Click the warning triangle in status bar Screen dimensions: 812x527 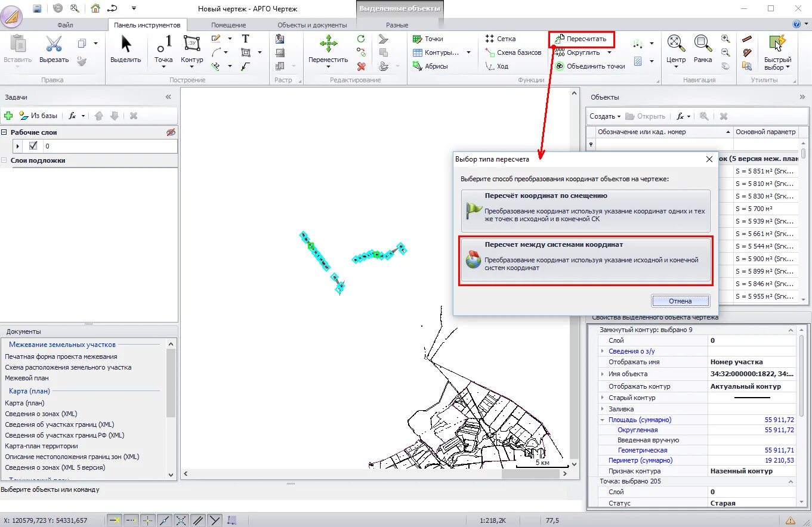pyautogui.click(x=791, y=520)
